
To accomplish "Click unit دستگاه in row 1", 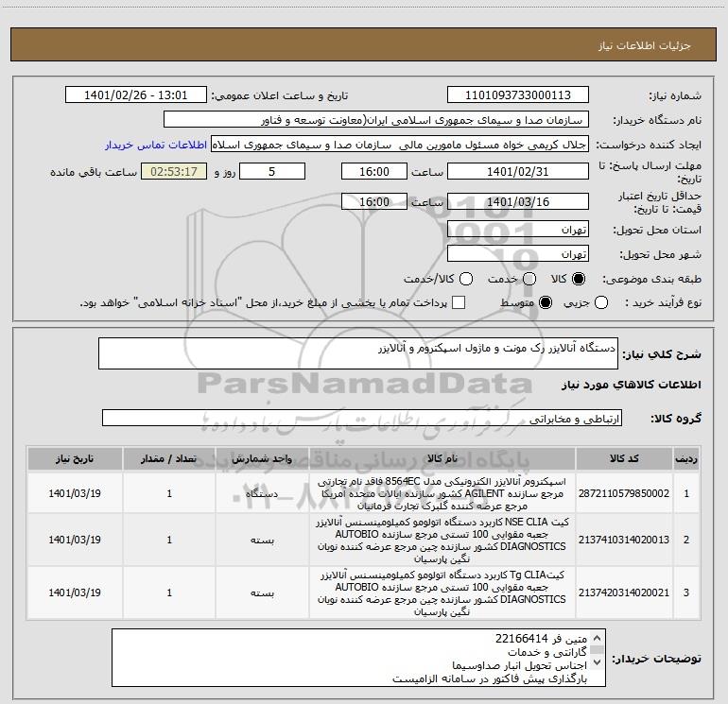I will tap(262, 493).
